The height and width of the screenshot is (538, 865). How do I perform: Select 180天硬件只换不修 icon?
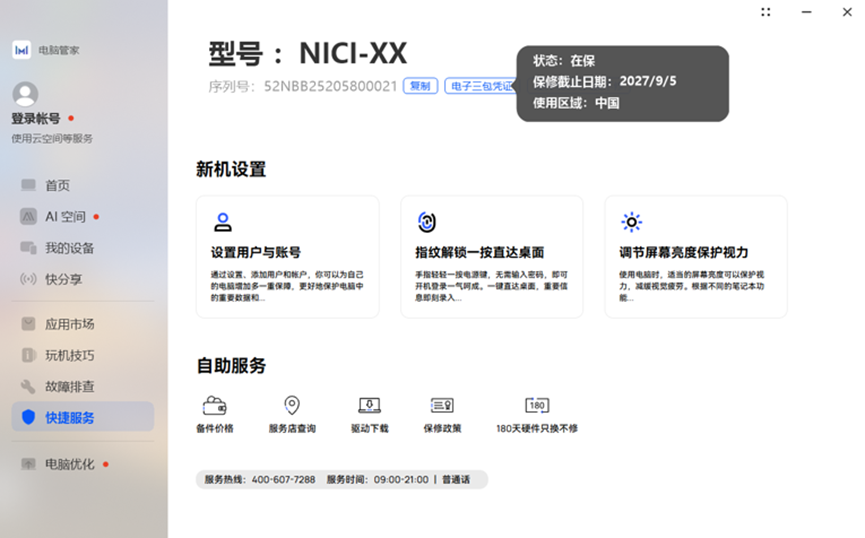point(537,405)
